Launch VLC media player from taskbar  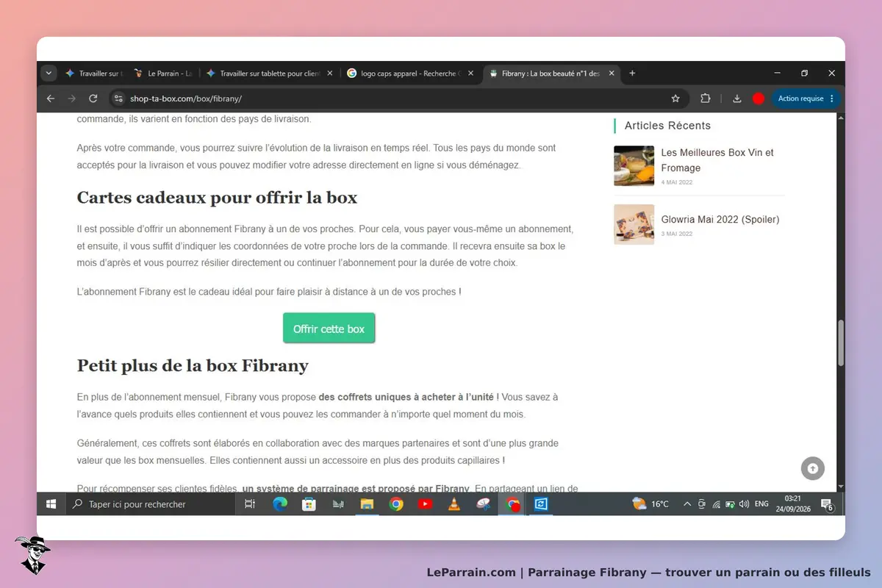point(454,504)
